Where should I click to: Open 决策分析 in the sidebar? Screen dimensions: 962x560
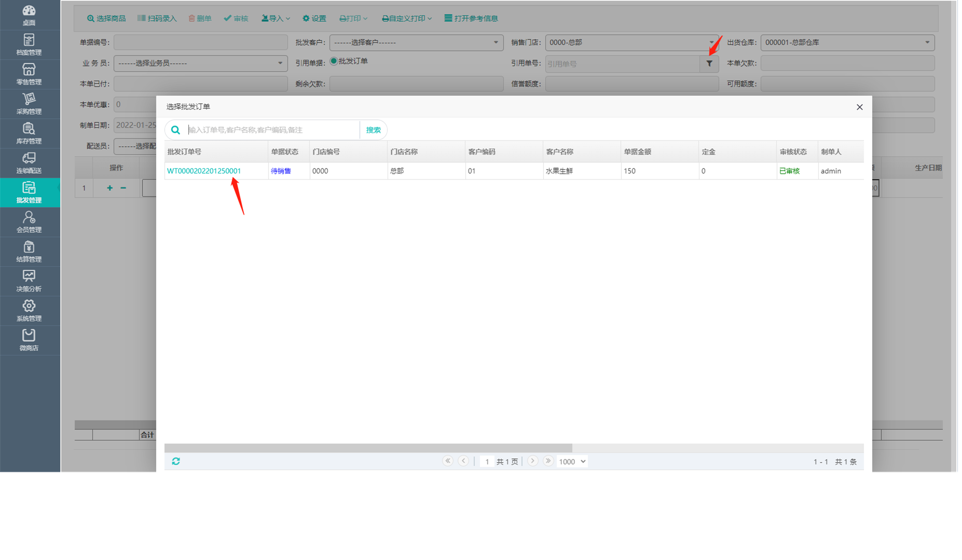click(29, 281)
